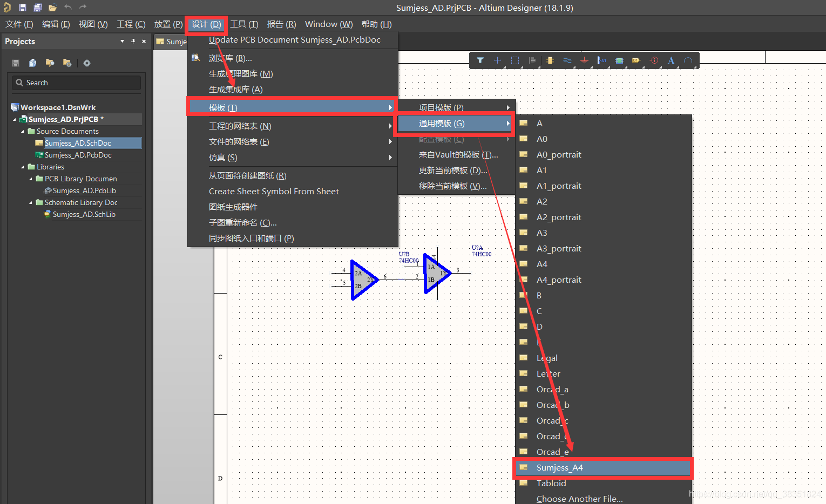The image size is (826, 504).
Task: Pin the Projects panel
Action: (133, 42)
